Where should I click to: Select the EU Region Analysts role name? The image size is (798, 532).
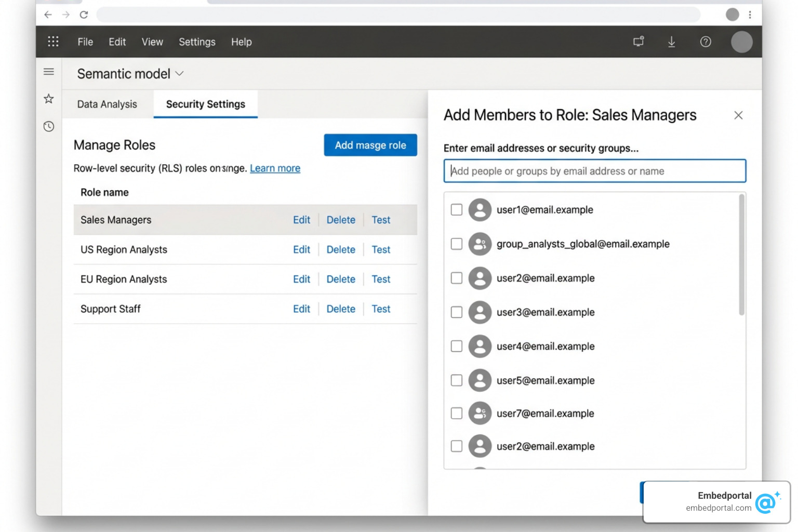tap(124, 279)
